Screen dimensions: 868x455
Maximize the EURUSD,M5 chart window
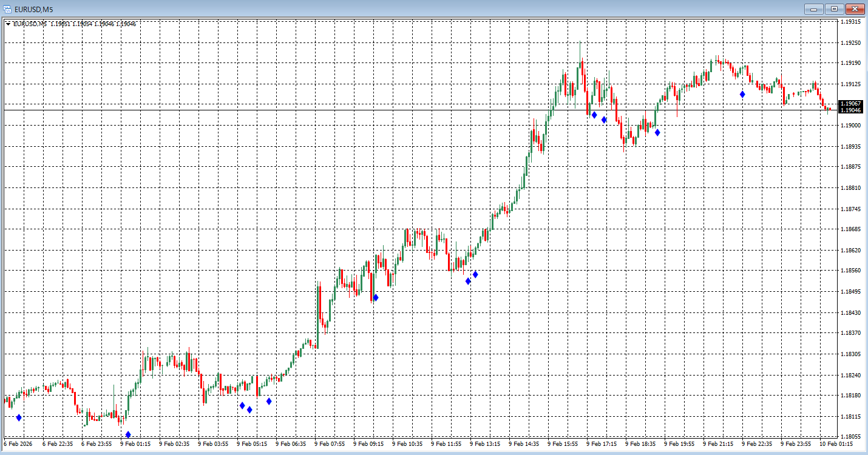[835, 8]
